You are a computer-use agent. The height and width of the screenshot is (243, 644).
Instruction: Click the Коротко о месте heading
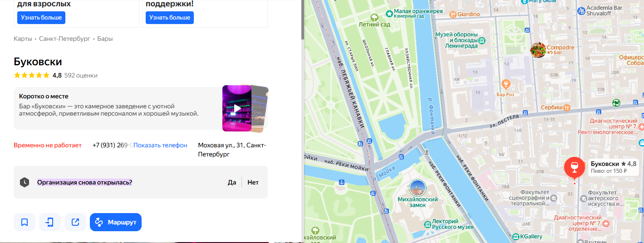pyautogui.click(x=44, y=96)
